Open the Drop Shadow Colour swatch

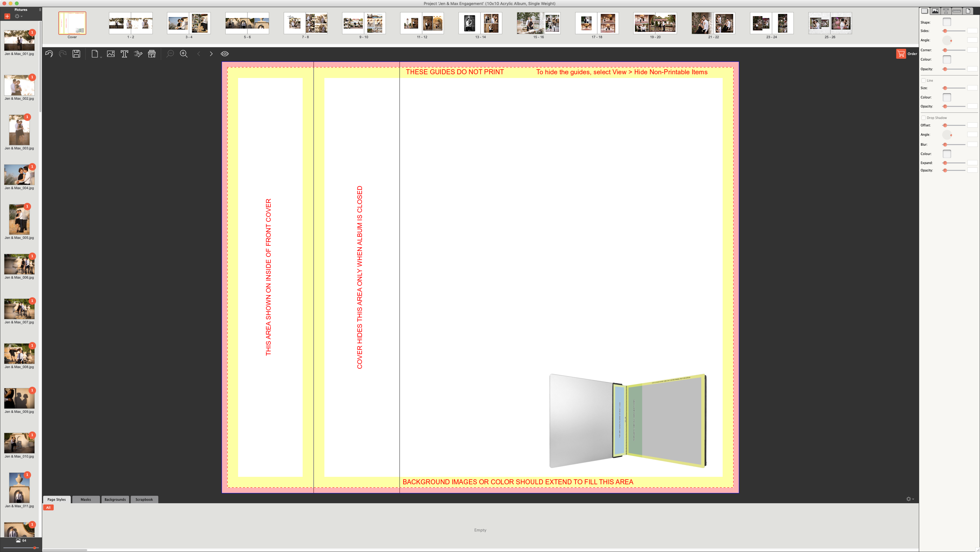[947, 154]
